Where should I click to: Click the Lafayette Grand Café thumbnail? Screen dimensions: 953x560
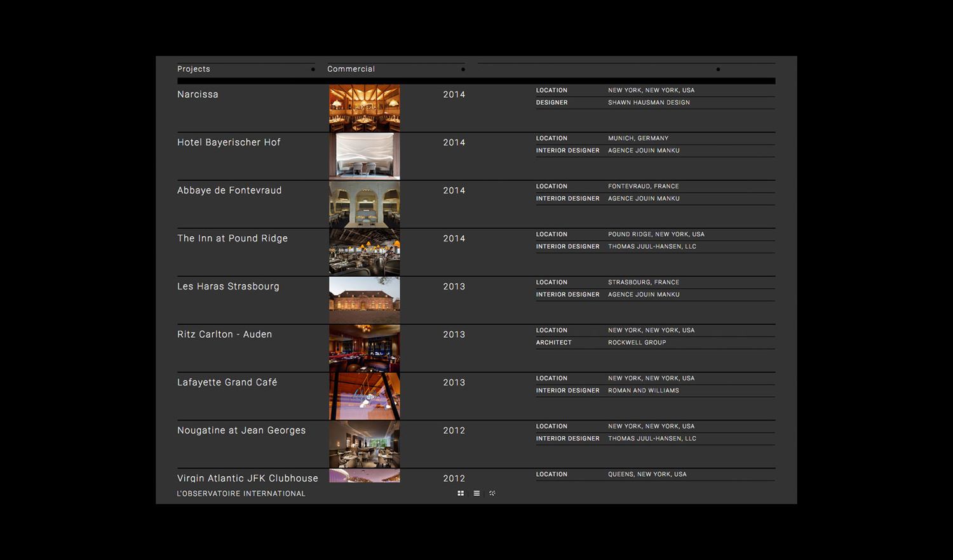pos(365,396)
